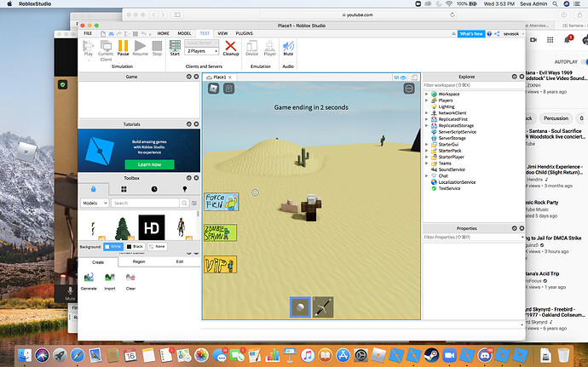Switch view to Current Client
Image resolution: width=588 pixels, height=367 pixels.
tap(106, 50)
